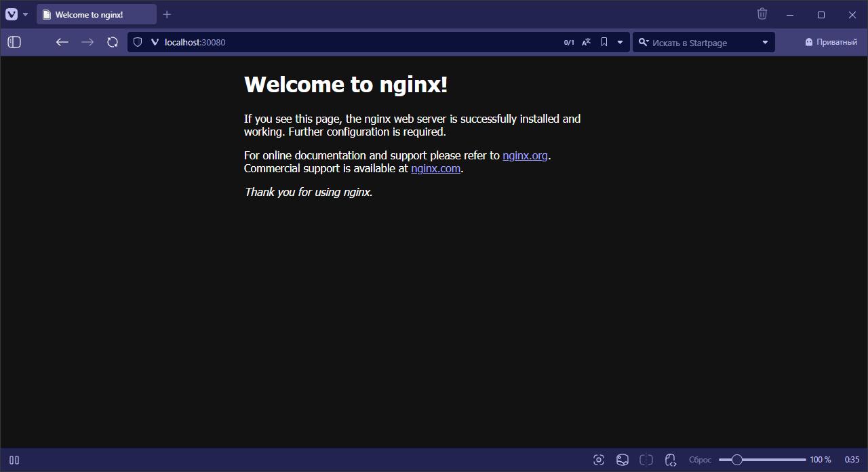
Task: Reload the current page
Action: pyautogui.click(x=113, y=42)
